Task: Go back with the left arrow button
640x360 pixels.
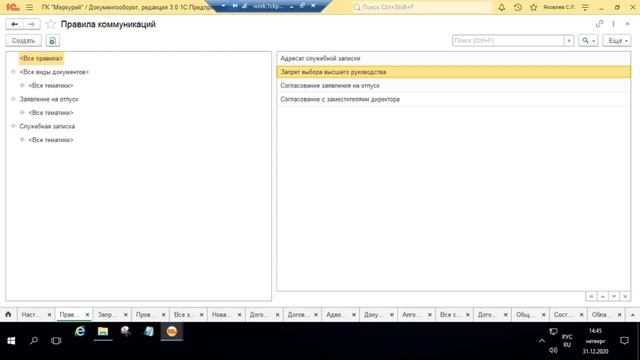Action: [14, 24]
